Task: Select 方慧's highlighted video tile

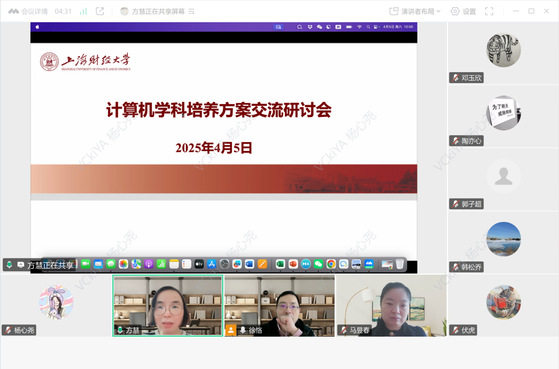Action: coord(168,306)
